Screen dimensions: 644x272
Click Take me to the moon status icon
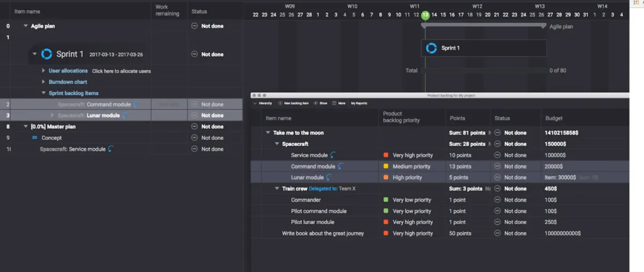pyautogui.click(x=497, y=133)
